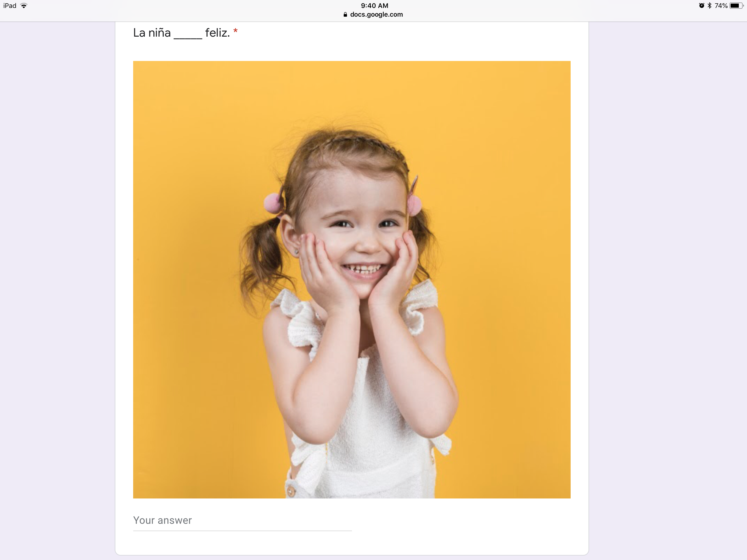The height and width of the screenshot is (560, 747).
Task: Tap the 9:40 AM clock
Action: 374,5
